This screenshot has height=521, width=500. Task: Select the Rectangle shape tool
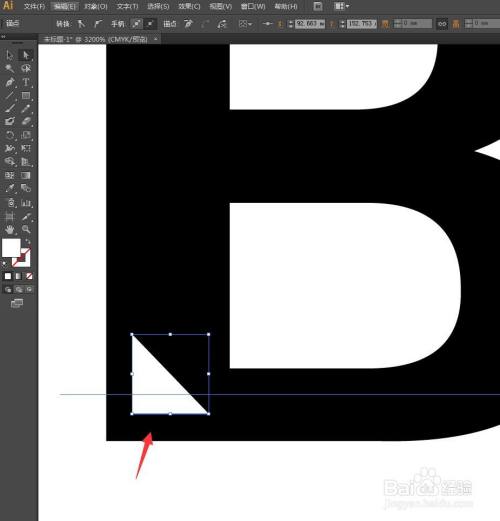[26, 96]
